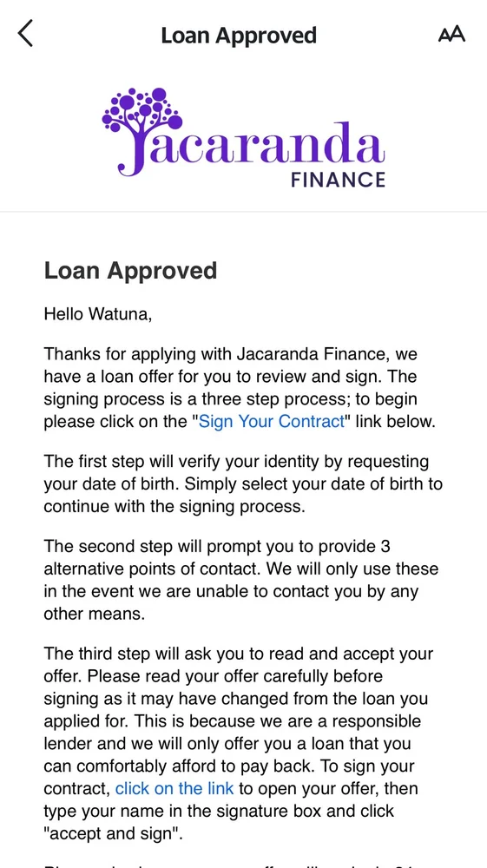Tap the words "responsible lender" in the email
487x868 pixels.
point(233,733)
